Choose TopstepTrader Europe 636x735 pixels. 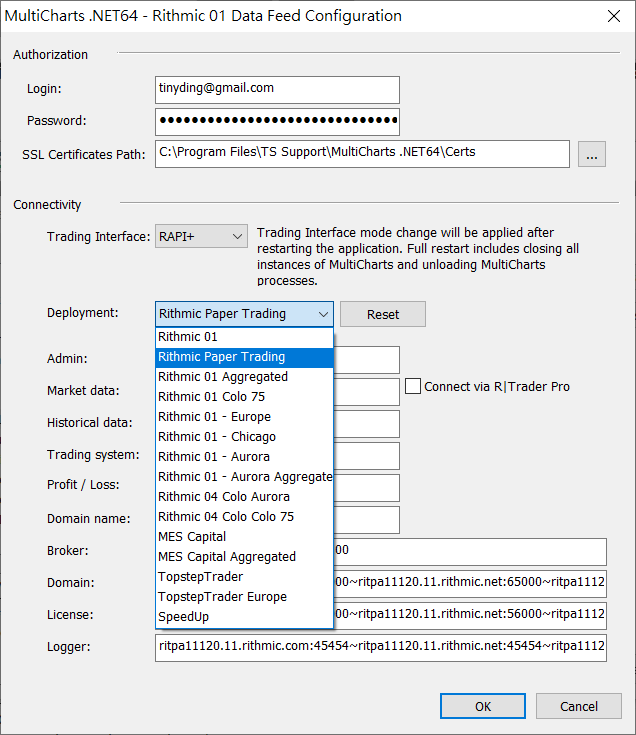[244, 597]
